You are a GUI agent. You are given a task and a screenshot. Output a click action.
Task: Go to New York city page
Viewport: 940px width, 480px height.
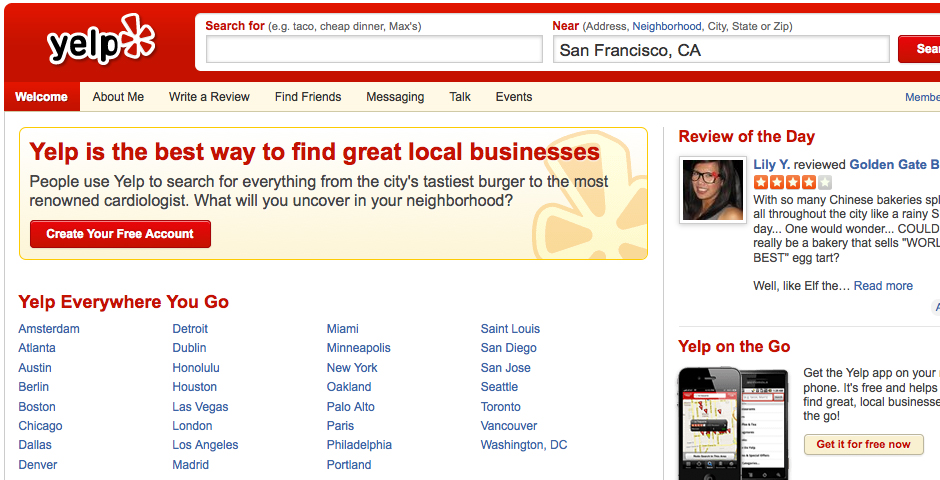352,367
